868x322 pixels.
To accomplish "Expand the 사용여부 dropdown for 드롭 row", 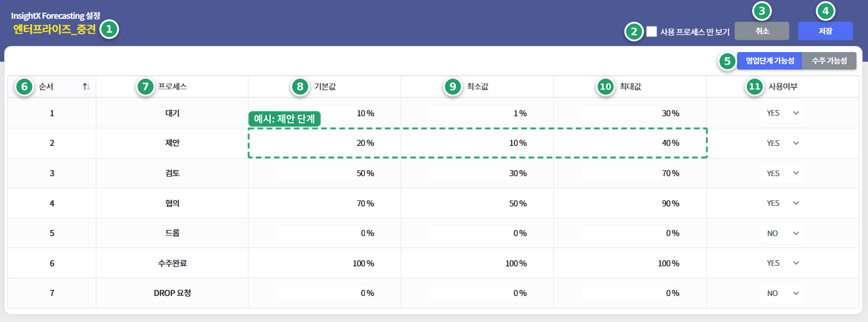I will (x=783, y=233).
